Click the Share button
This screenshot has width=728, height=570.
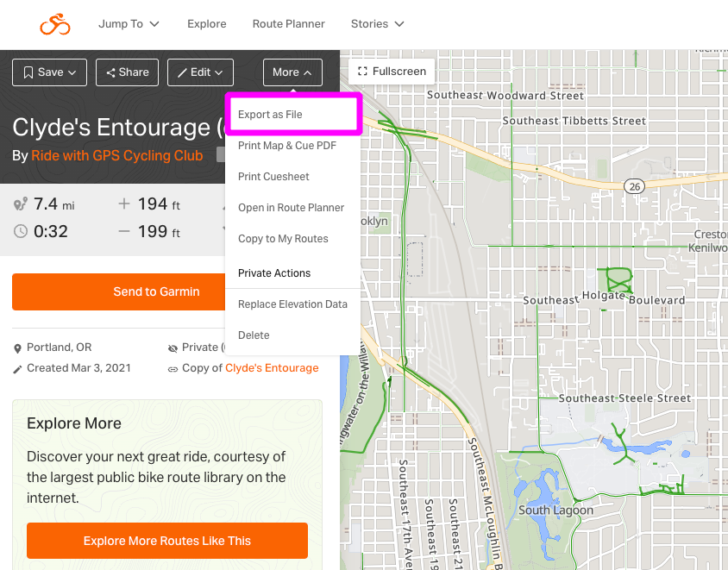click(127, 72)
